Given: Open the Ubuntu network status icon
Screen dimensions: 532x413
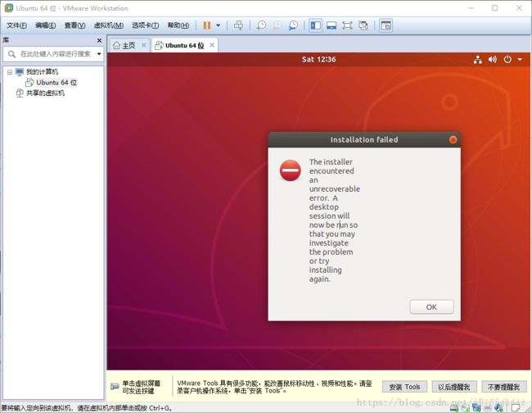Looking at the screenshot, I should pos(478,60).
